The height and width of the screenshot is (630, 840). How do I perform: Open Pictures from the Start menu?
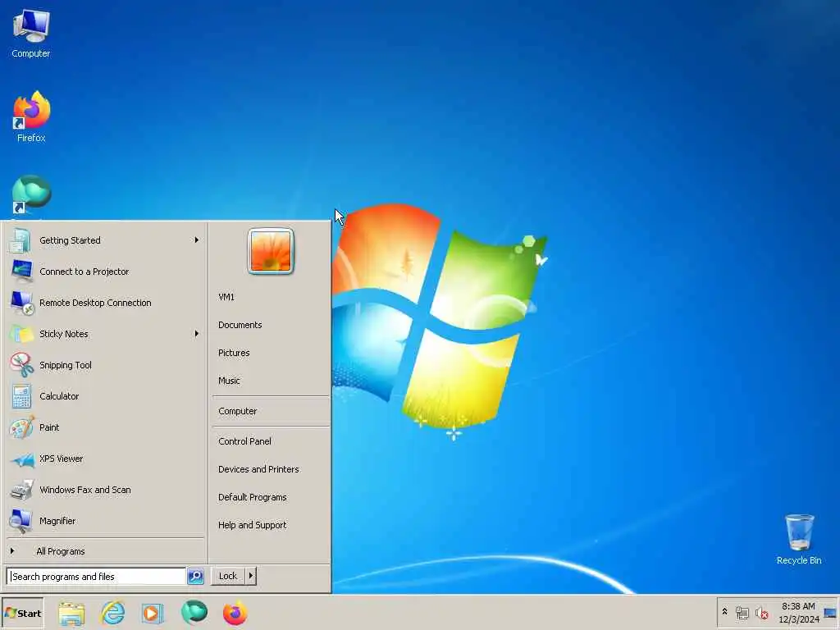tap(234, 353)
